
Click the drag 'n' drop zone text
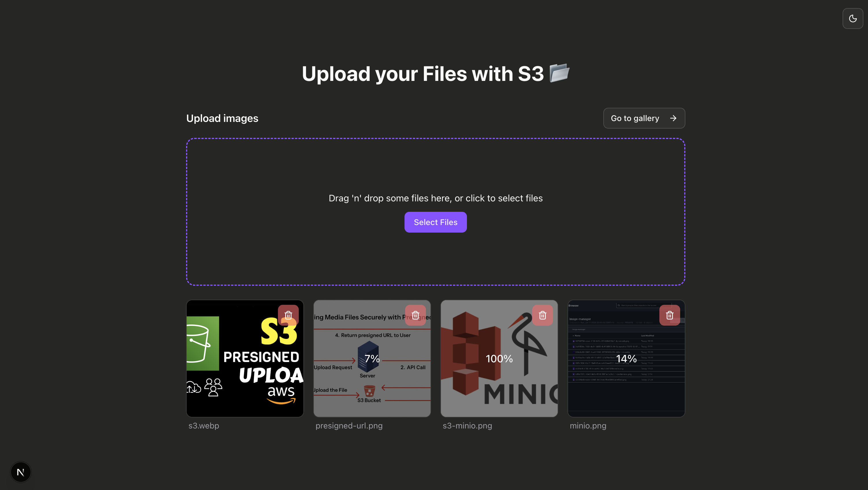(435, 198)
